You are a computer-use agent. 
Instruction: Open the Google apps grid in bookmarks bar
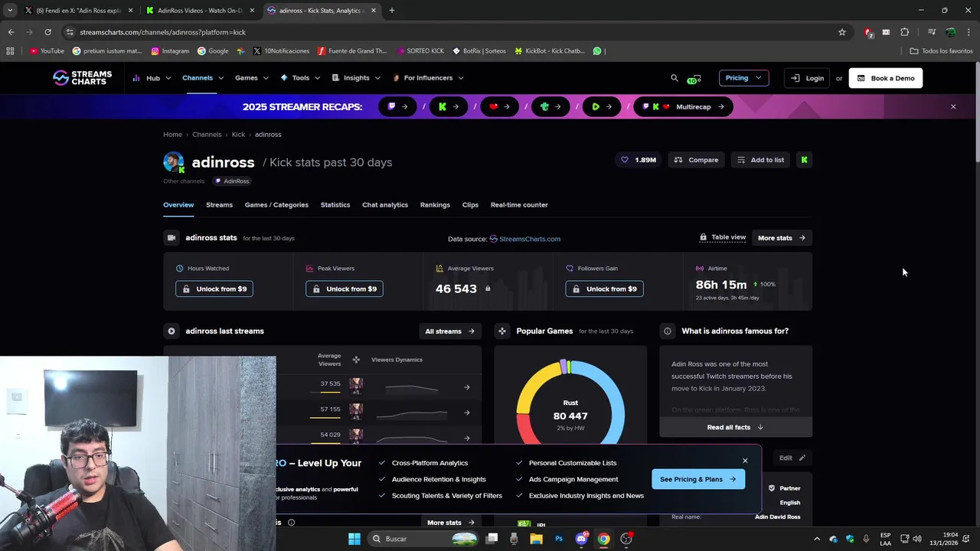pos(10,51)
